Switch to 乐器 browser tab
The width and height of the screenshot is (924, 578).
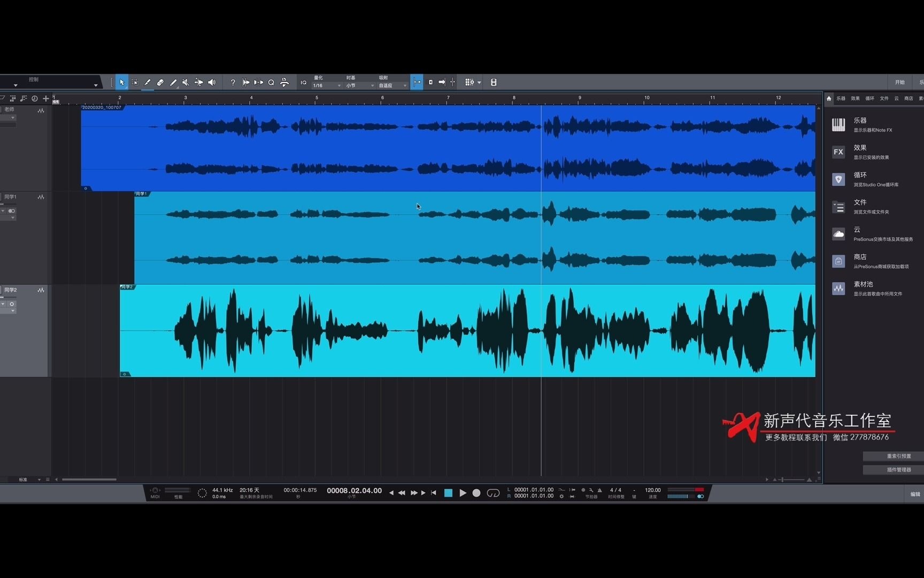pyautogui.click(x=841, y=98)
